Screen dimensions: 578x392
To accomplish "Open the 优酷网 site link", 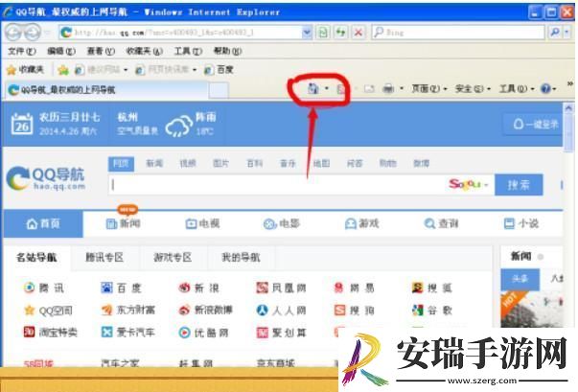I will point(204,333).
